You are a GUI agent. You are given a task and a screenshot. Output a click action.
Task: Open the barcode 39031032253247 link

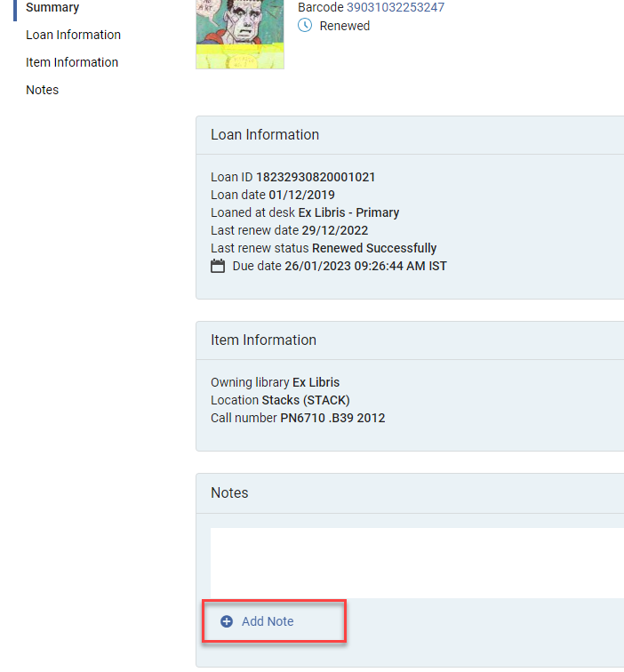pyautogui.click(x=395, y=7)
